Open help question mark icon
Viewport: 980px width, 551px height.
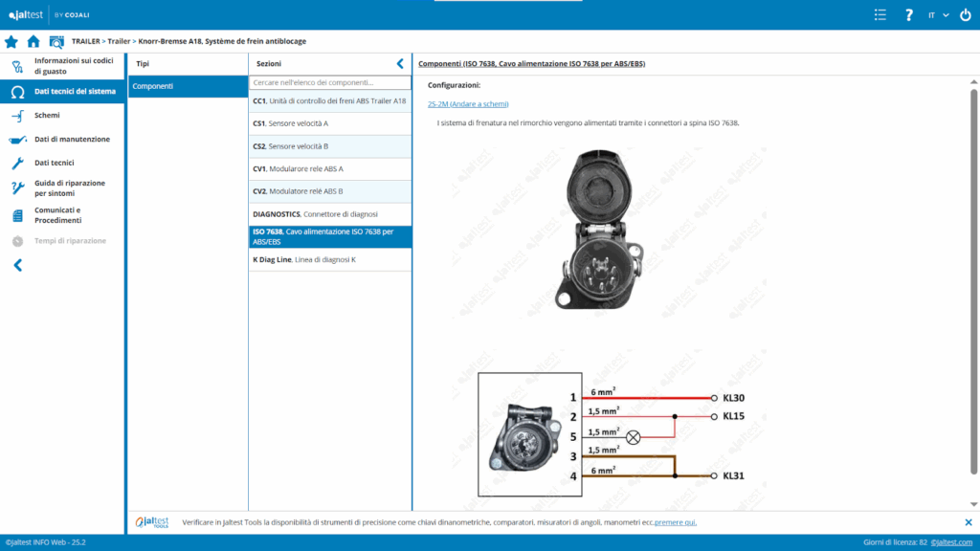tap(909, 15)
